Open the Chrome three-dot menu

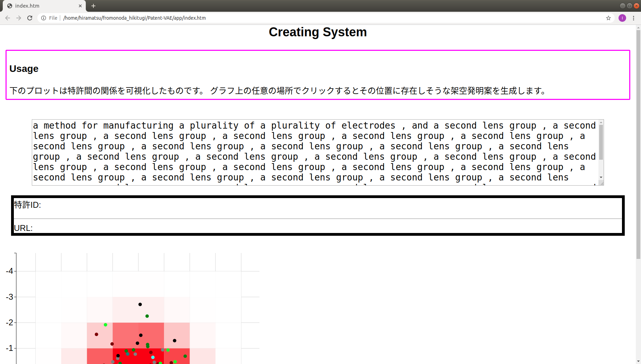(x=634, y=18)
